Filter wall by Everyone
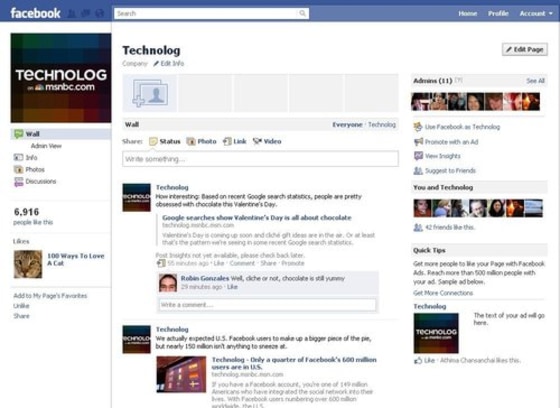This screenshot has height=408, width=560. click(x=347, y=124)
